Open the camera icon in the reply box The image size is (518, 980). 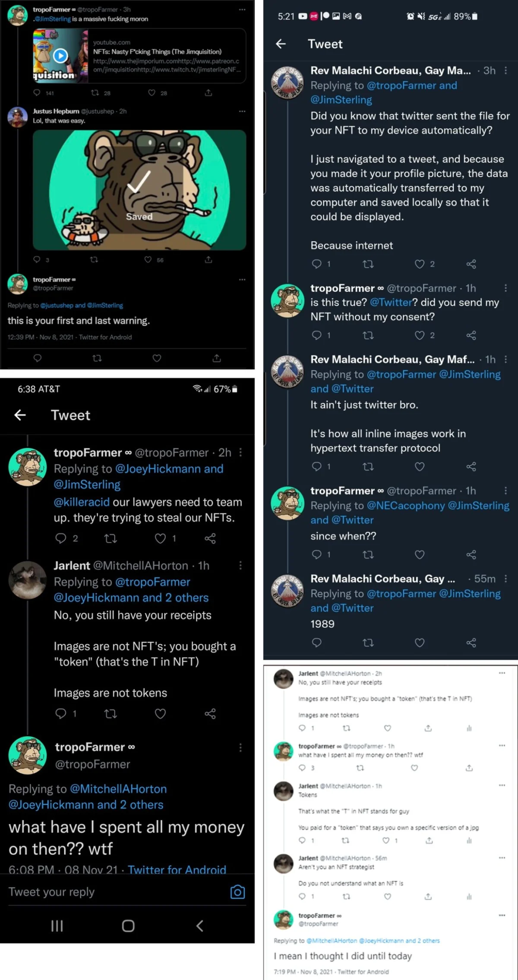[237, 892]
